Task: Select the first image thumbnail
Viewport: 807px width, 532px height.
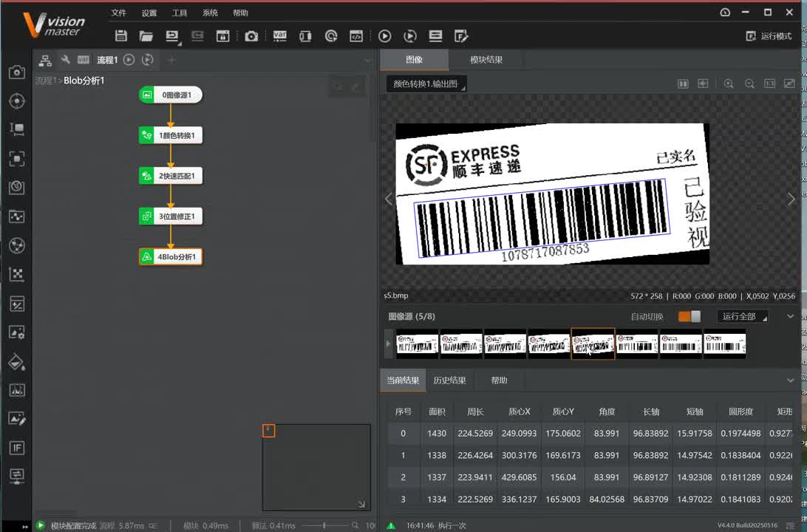Action: coord(417,344)
